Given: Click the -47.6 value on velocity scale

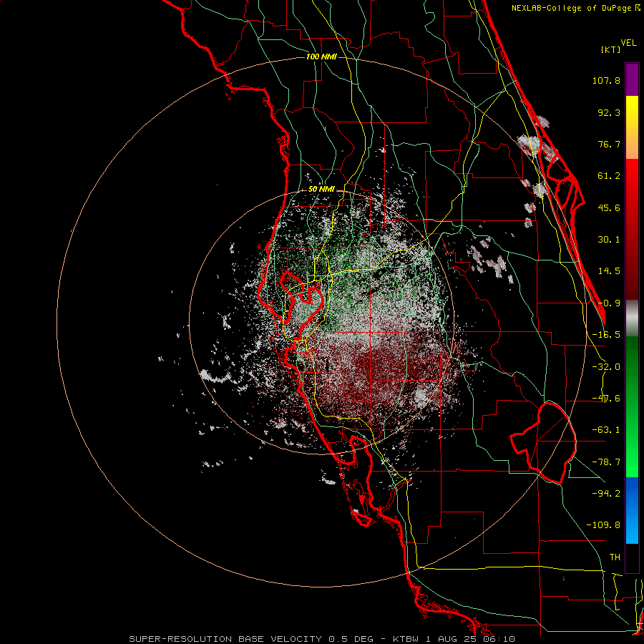Looking at the screenshot, I should tap(606, 399).
